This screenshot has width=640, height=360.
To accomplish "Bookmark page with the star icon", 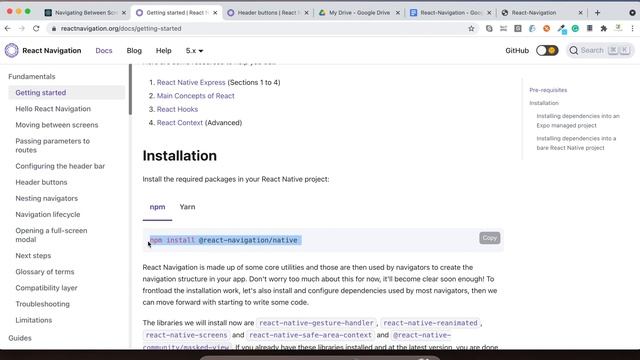I will [x=471, y=29].
